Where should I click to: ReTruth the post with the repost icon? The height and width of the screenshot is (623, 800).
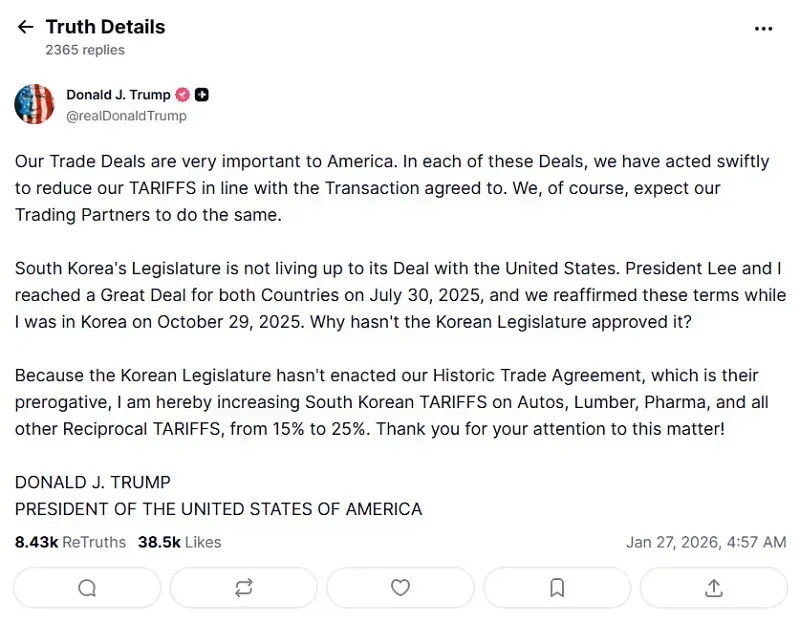click(243, 588)
